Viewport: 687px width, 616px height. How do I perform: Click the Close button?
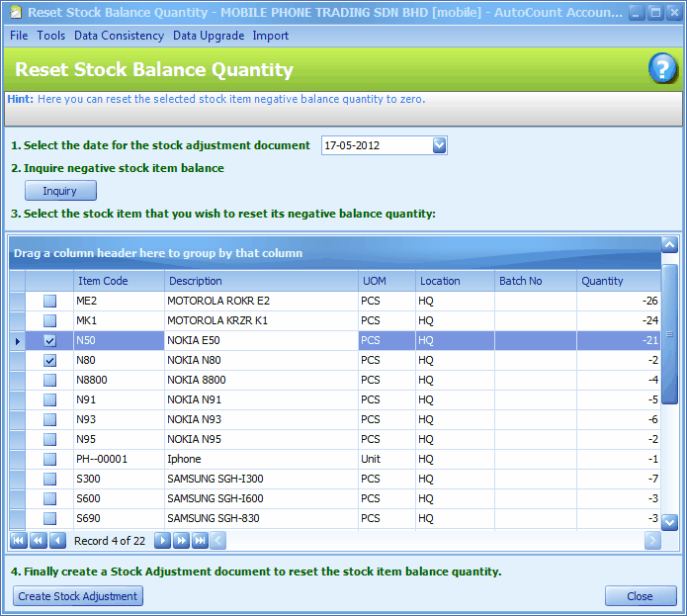pos(641,596)
